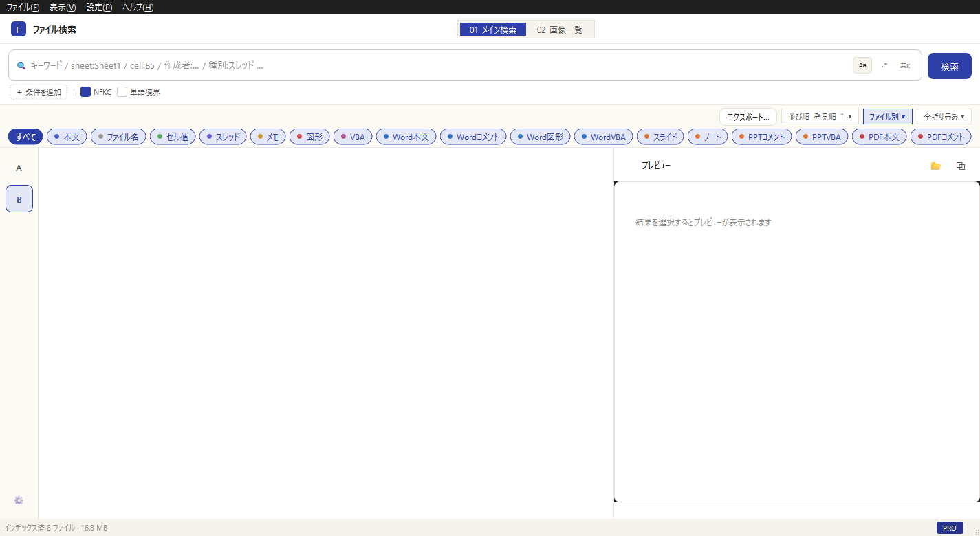Click the blue F app logo icon
The image size is (980, 536).
[x=19, y=30]
